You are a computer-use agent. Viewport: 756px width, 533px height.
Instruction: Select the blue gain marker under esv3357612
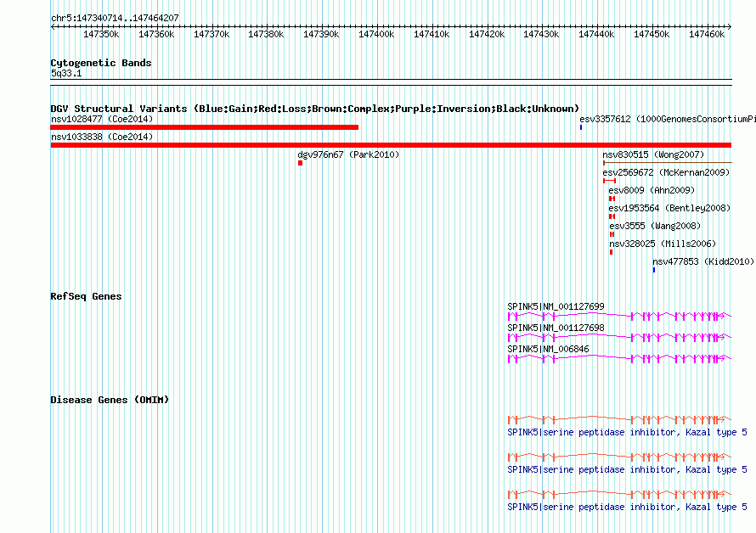click(x=581, y=127)
